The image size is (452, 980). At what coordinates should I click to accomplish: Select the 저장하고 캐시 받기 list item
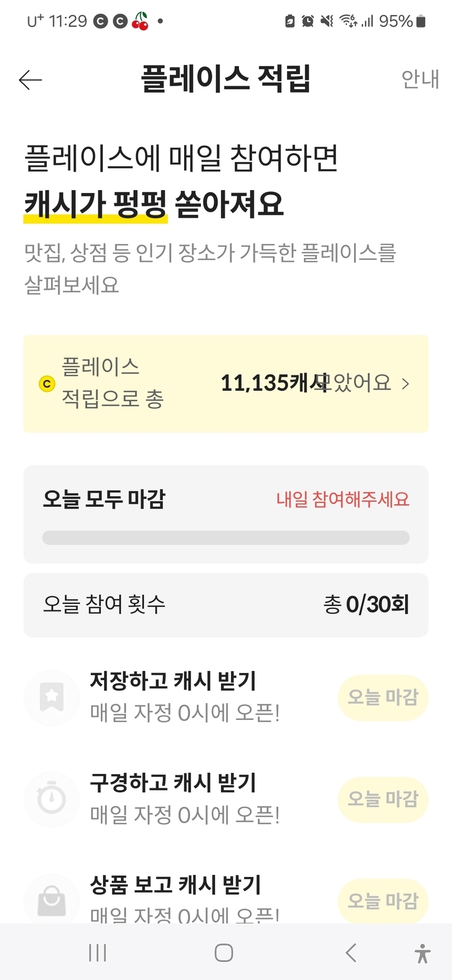click(x=185, y=697)
